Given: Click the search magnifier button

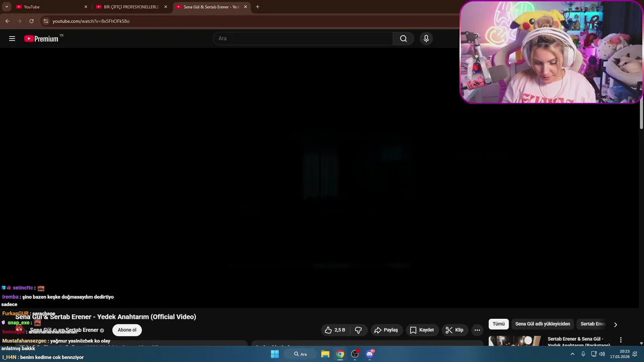Looking at the screenshot, I should tap(404, 39).
